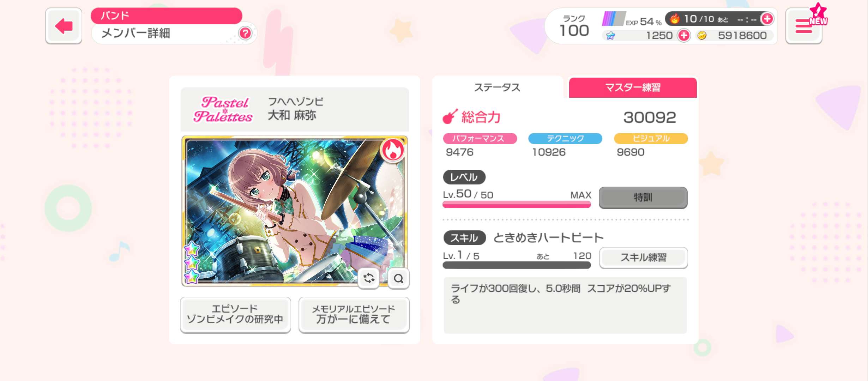Click the flame boost icon beside 10/10

(x=675, y=19)
